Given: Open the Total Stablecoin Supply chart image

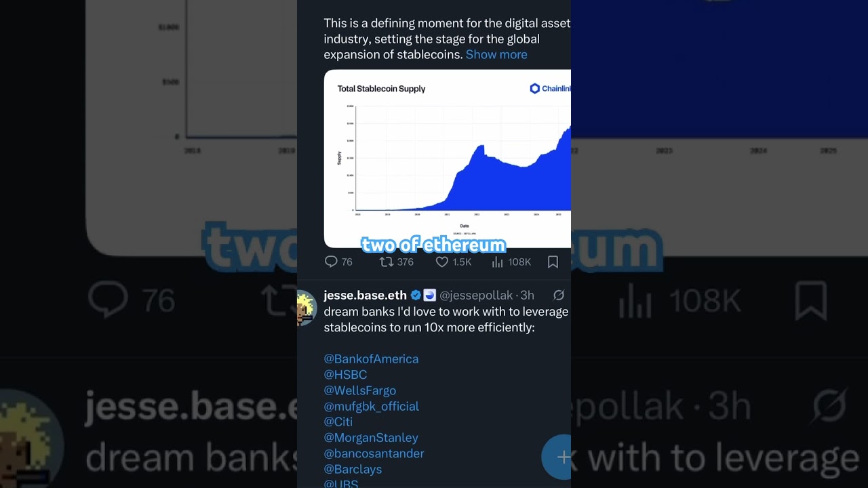Looking at the screenshot, I should pyautogui.click(x=448, y=159).
